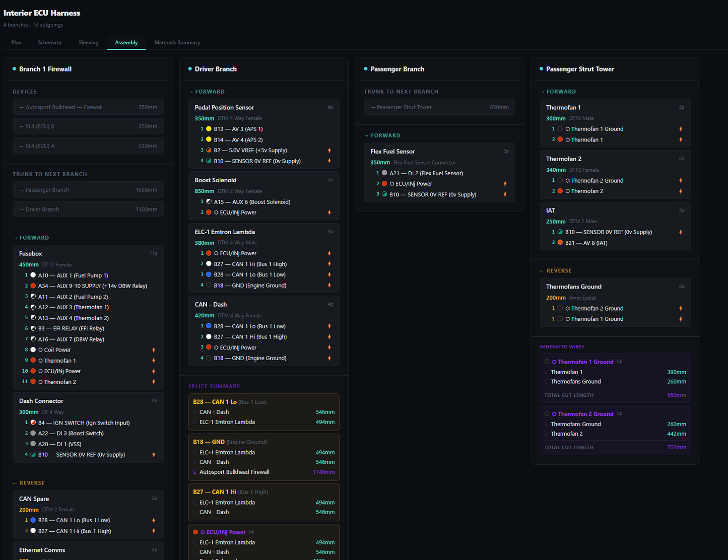Click blue color dot for ELC-1 Emtron Lambda B28 row
Screen dimensions: 728x560
pyautogui.click(x=209, y=274)
